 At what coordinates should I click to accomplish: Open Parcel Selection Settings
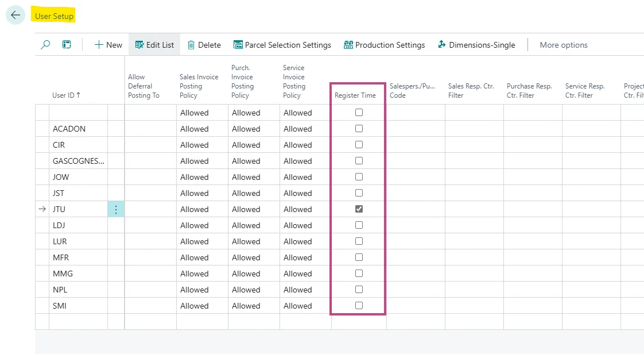tap(282, 45)
